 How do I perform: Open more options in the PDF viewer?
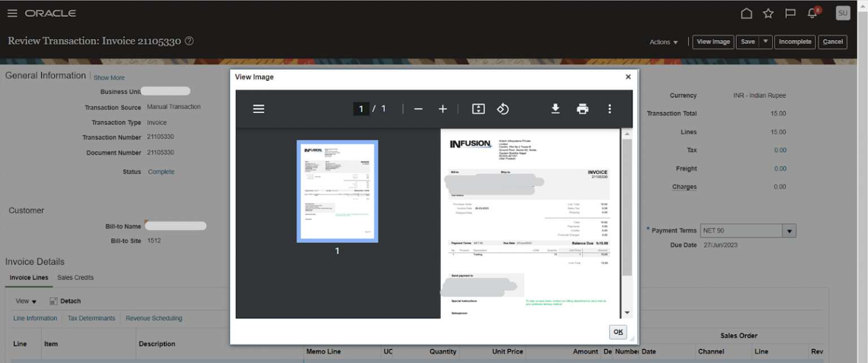tap(610, 108)
